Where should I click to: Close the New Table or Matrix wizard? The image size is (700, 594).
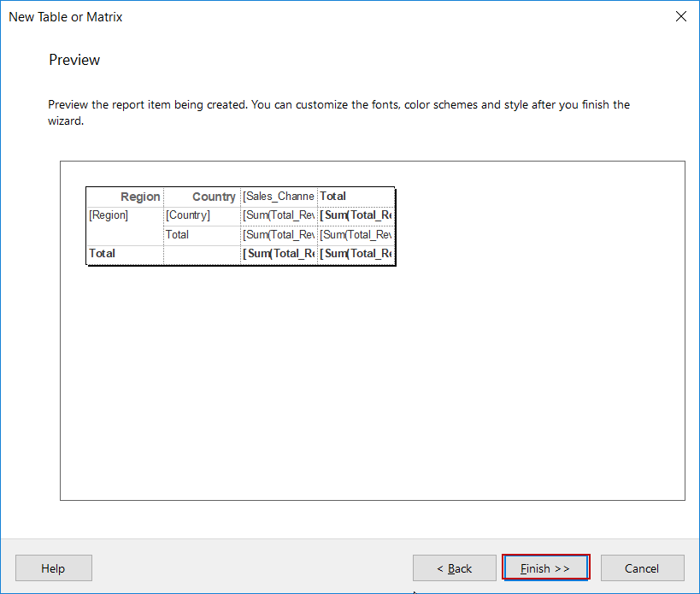coord(680,15)
